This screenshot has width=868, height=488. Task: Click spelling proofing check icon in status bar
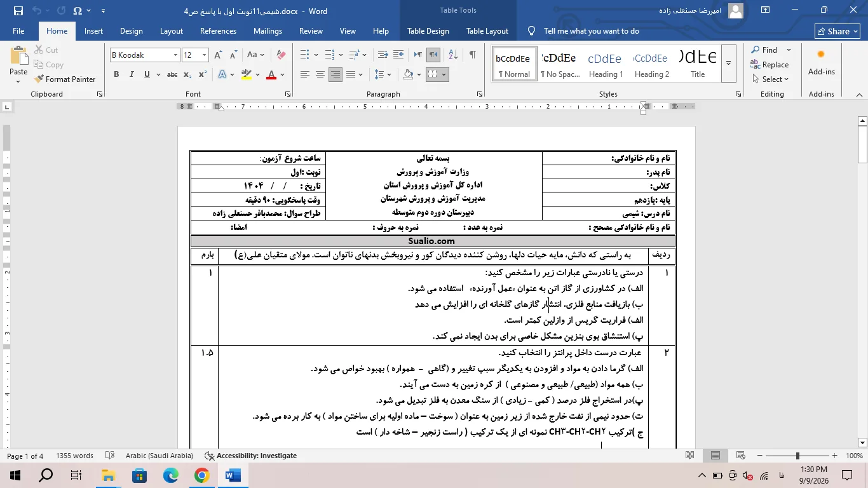tap(110, 456)
